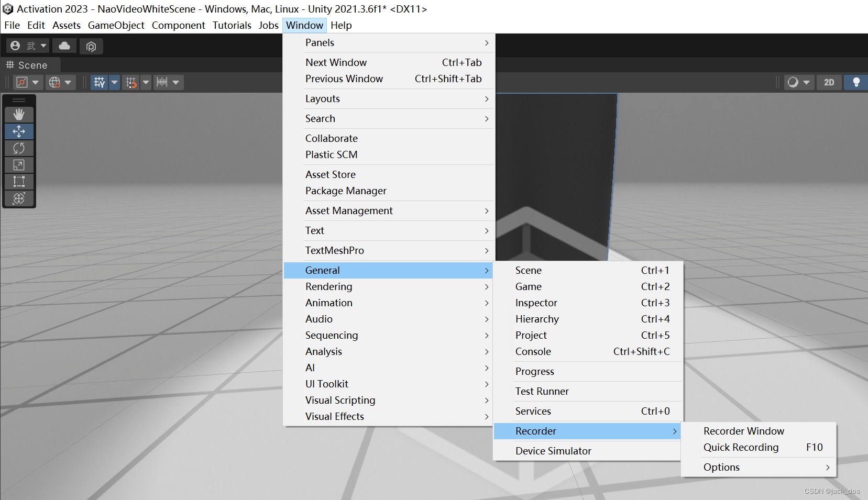Open the Help menu
868x500 pixels.
click(341, 25)
